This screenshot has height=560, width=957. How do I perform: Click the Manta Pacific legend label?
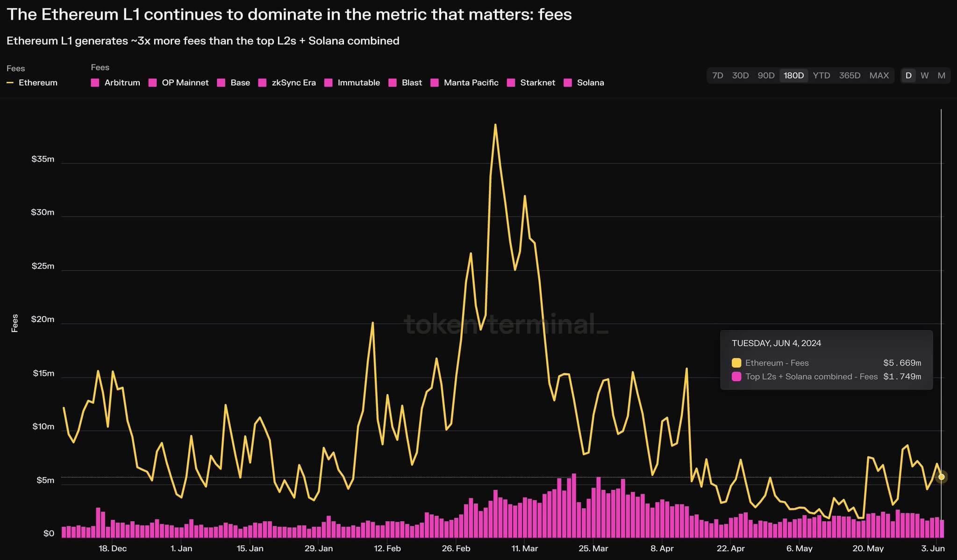(x=471, y=83)
